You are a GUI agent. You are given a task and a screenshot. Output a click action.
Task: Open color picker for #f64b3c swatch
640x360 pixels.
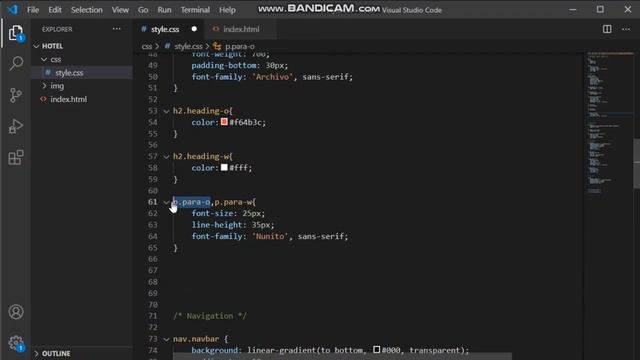pyautogui.click(x=224, y=122)
